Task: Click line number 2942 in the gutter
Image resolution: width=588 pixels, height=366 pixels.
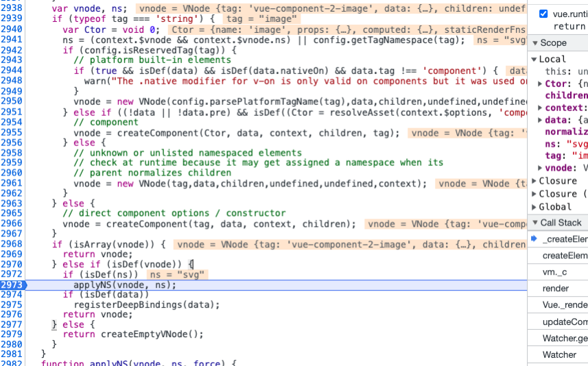Action: [x=11, y=50]
